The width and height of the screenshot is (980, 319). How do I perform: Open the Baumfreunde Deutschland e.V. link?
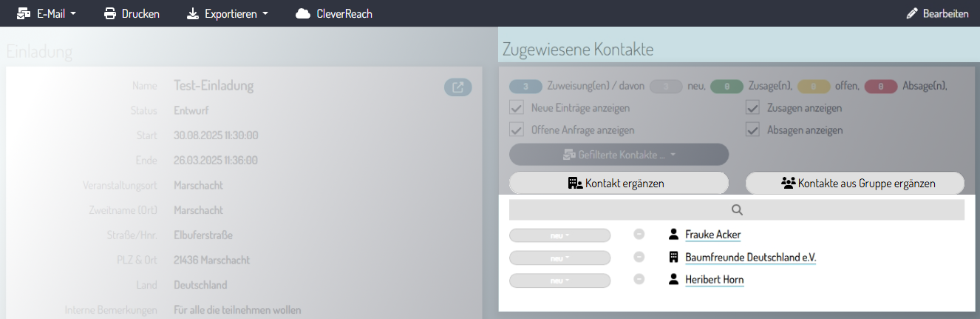pyautogui.click(x=750, y=258)
